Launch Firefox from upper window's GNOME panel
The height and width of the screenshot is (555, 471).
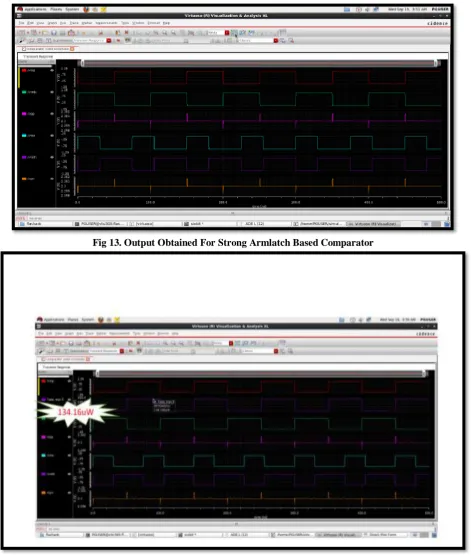pyautogui.click(x=86, y=9)
